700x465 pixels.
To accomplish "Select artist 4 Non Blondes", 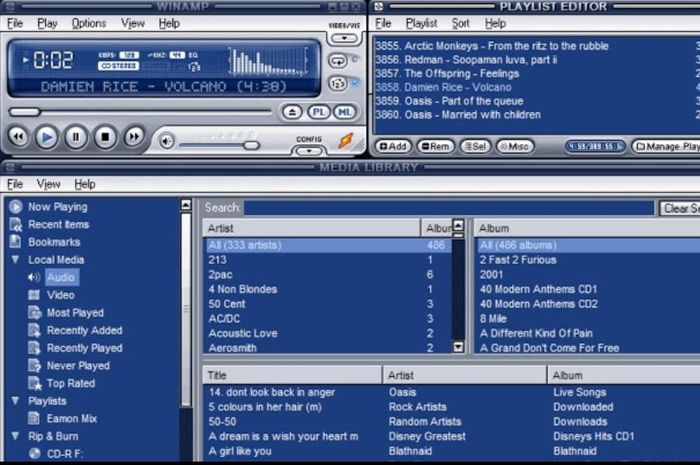I will pos(328,289).
